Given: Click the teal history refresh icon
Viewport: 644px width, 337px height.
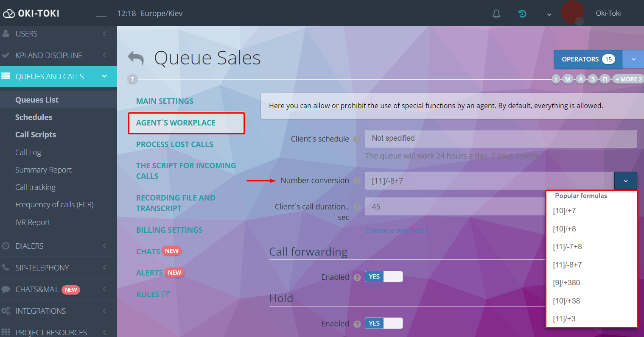Looking at the screenshot, I should pos(522,14).
